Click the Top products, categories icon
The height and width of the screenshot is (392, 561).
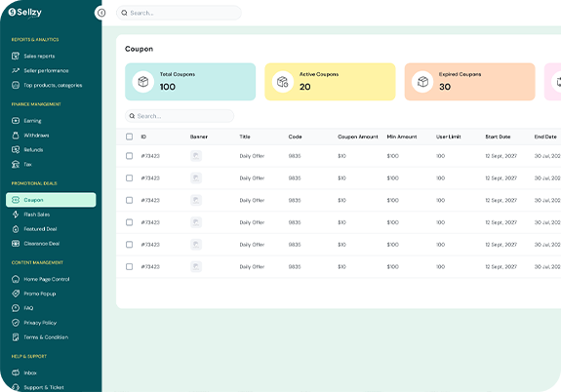(x=16, y=85)
